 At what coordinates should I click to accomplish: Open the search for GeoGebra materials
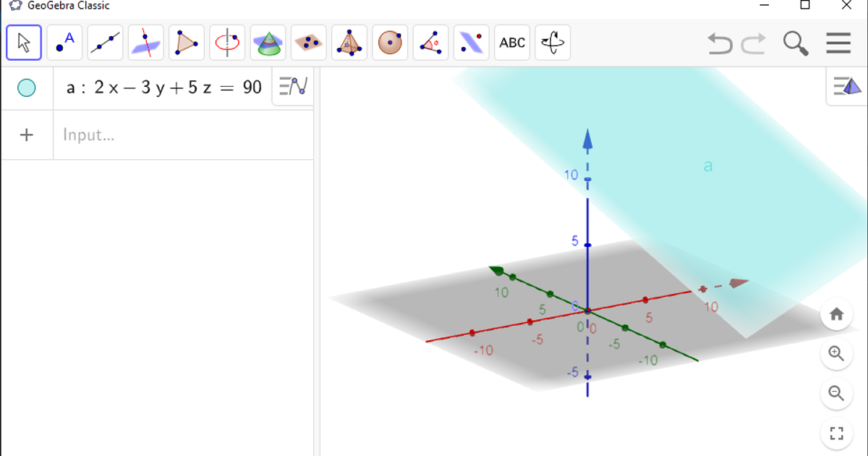pos(796,43)
